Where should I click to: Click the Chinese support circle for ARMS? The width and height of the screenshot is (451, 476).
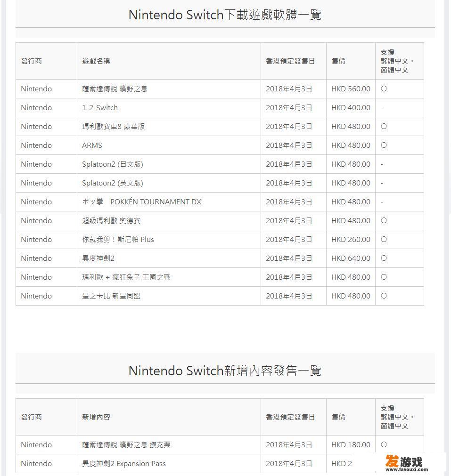coord(384,145)
